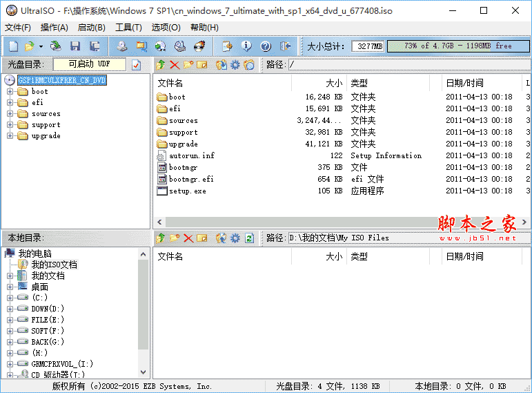This screenshot has height=393, width=532.
Task: Click the Exit door icon in the toolbar
Action: coord(286,46)
